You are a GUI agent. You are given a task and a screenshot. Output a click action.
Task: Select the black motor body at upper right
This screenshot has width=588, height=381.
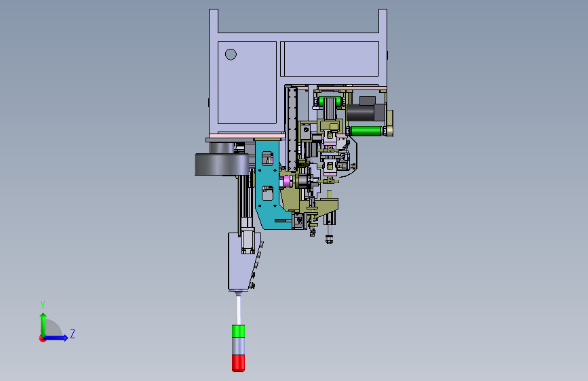pyautogui.click(x=361, y=112)
